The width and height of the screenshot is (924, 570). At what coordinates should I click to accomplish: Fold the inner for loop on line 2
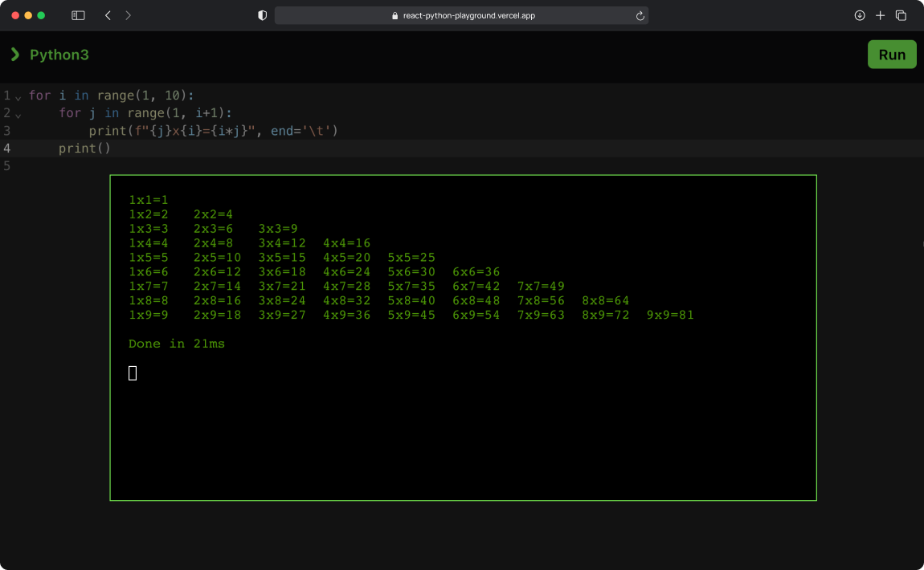[x=18, y=115]
